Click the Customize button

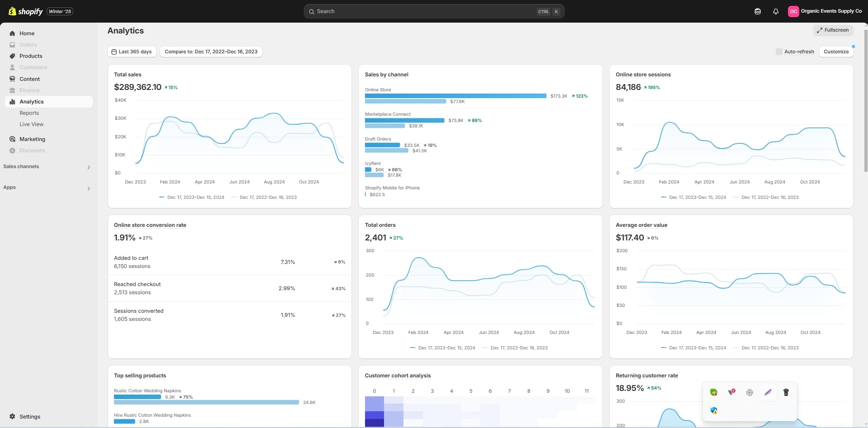(836, 52)
